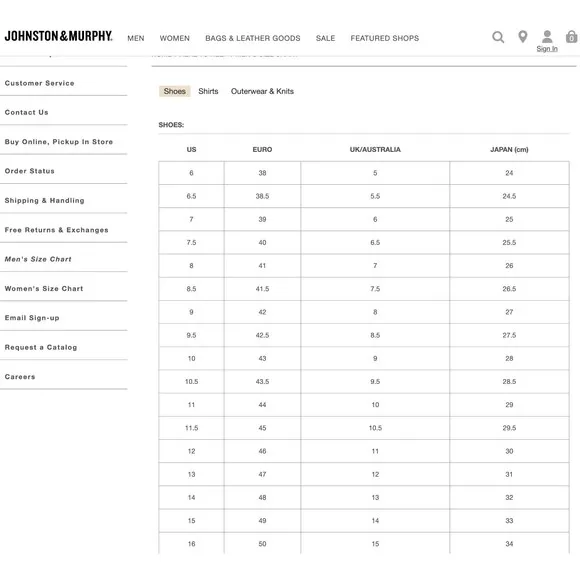The image size is (580, 580).
Task: Click EURO size 43 cell
Action: click(262, 358)
